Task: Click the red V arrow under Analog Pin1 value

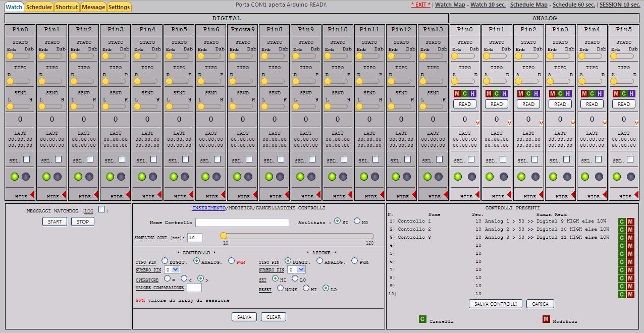Action: (x=509, y=123)
